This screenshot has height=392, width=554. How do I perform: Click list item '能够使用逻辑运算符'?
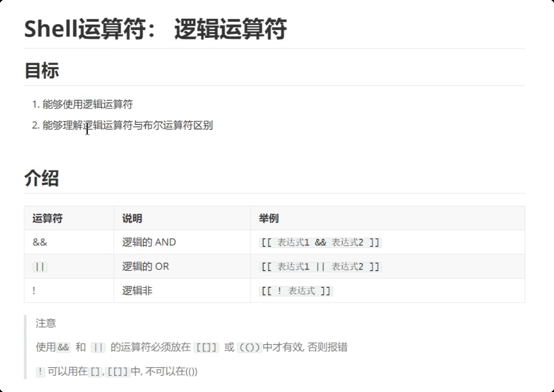click(88, 104)
